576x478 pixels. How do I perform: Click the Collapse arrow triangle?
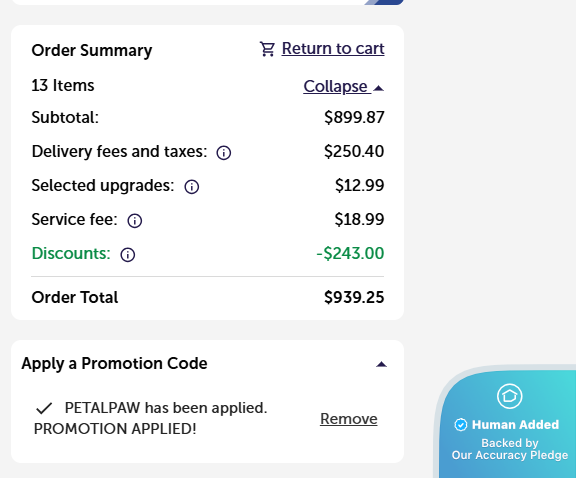point(378,88)
